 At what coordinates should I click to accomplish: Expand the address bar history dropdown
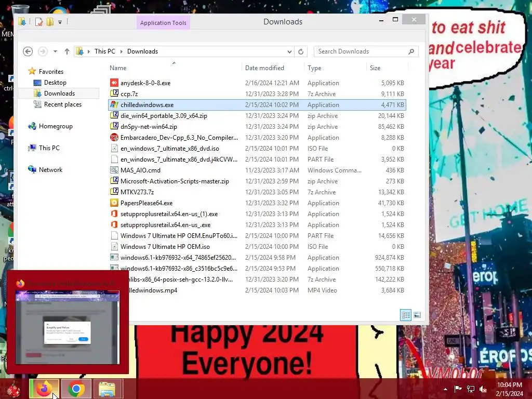[x=289, y=51]
